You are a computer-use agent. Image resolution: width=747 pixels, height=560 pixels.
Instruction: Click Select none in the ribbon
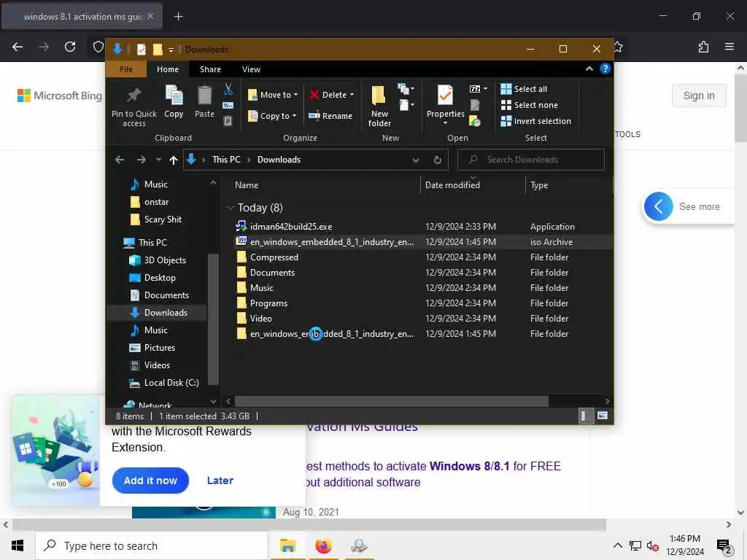point(529,105)
